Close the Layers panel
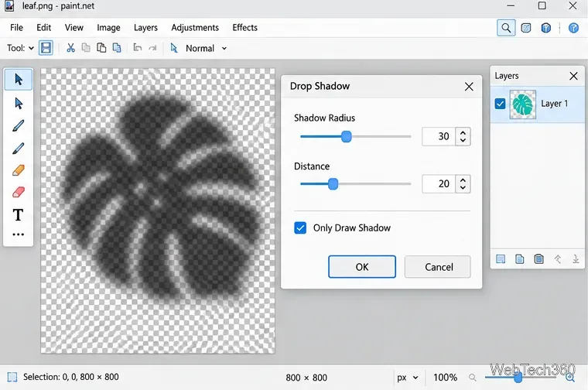 [573, 76]
